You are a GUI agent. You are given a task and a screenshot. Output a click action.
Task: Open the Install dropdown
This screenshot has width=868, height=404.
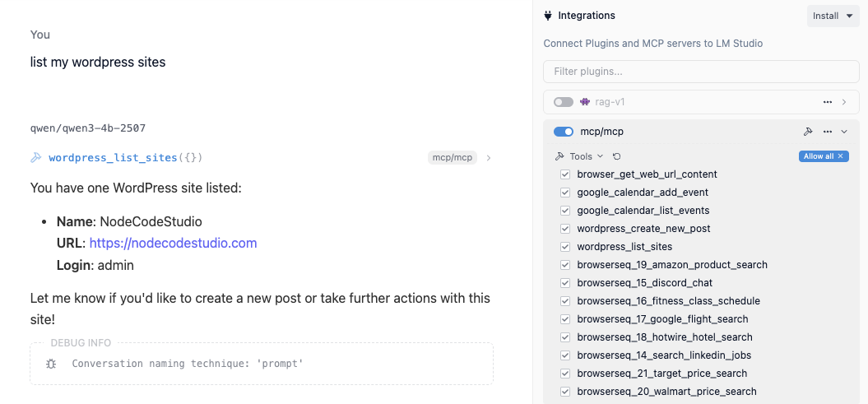833,16
